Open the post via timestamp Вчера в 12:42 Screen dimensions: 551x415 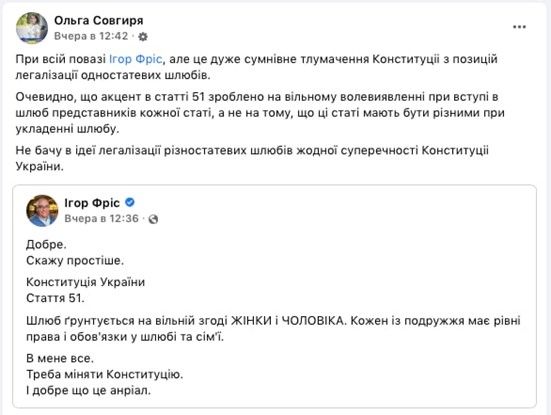coord(91,36)
